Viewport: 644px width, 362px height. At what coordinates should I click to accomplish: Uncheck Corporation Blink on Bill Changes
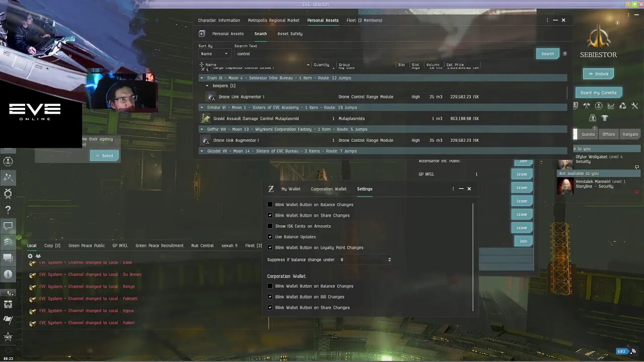270,297
